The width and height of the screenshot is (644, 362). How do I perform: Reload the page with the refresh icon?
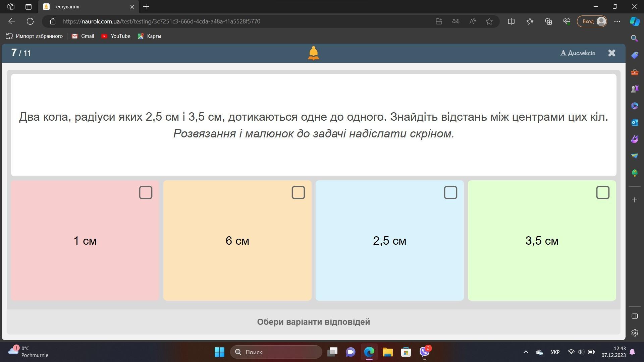pyautogui.click(x=30, y=21)
